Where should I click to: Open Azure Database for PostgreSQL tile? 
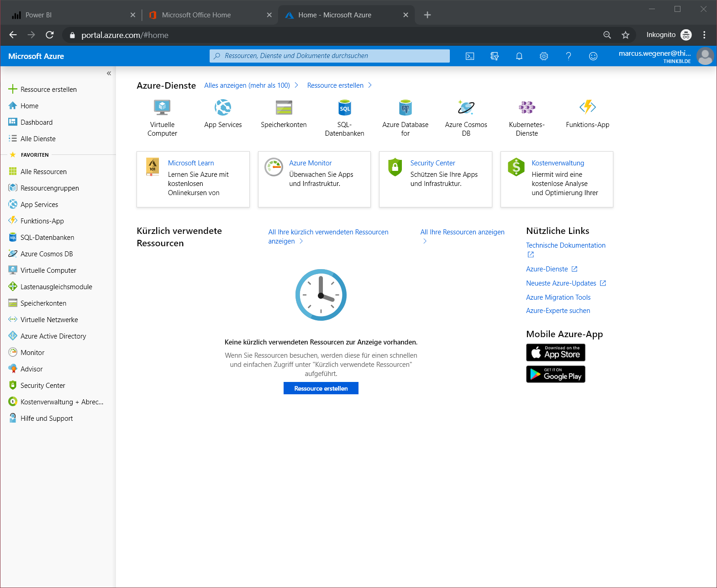pos(405,118)
